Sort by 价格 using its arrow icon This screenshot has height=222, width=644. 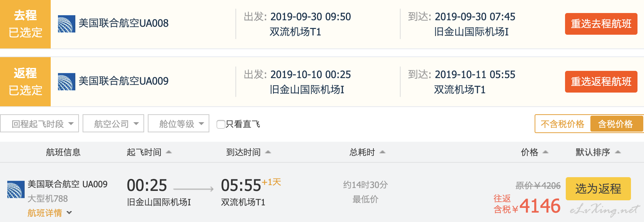click(545, 152)
